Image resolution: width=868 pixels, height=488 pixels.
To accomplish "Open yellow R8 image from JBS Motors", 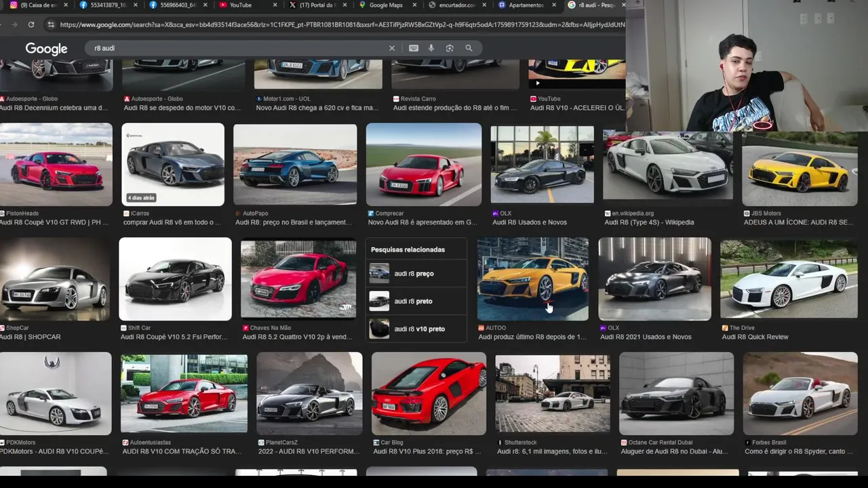I will (x=800, y=168).
